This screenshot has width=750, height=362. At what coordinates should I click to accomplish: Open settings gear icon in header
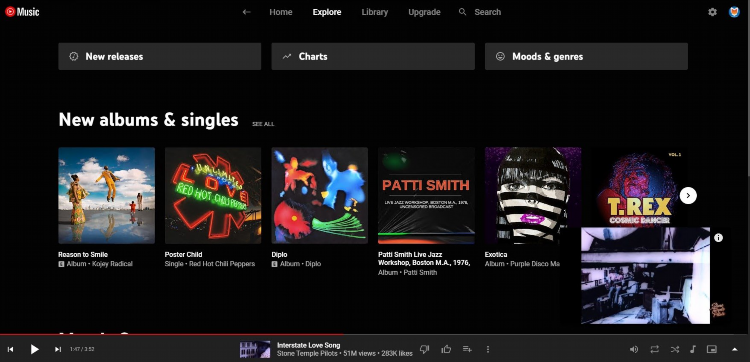(x=712, y=12)
